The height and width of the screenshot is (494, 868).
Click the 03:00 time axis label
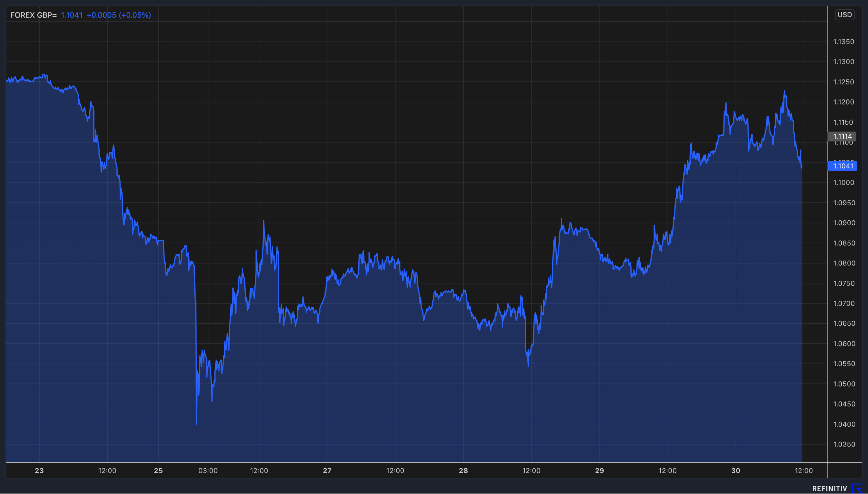tap(208, 471)
